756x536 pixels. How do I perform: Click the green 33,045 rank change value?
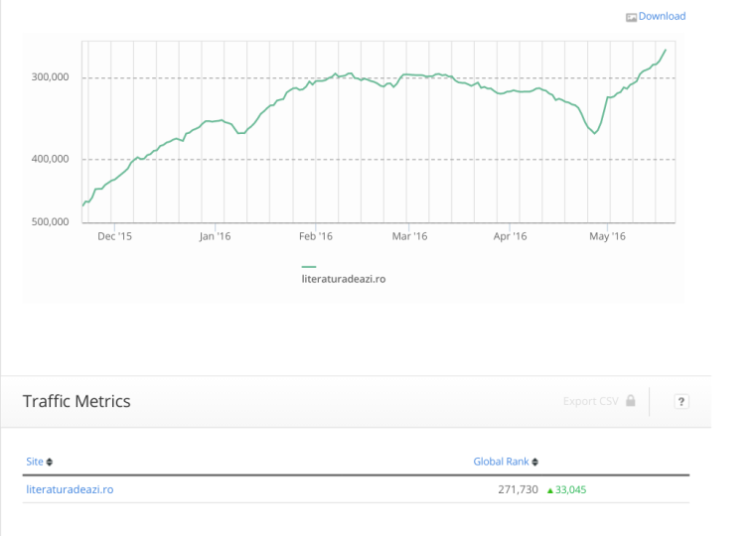coord(571,489)
